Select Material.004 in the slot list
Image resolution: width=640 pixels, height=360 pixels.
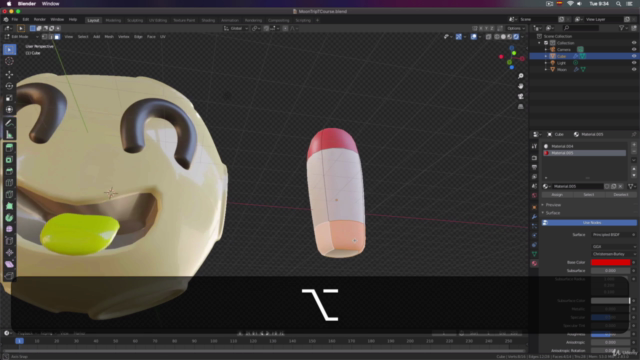click(x=584, y=146)
